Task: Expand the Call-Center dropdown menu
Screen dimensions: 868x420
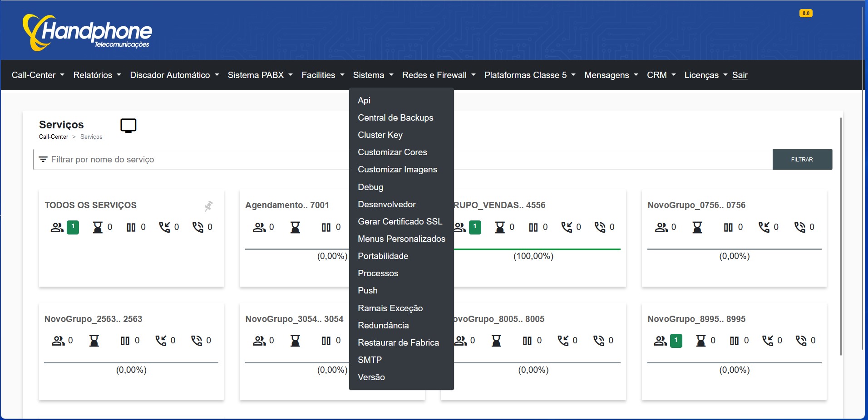Action: point(38,75)
